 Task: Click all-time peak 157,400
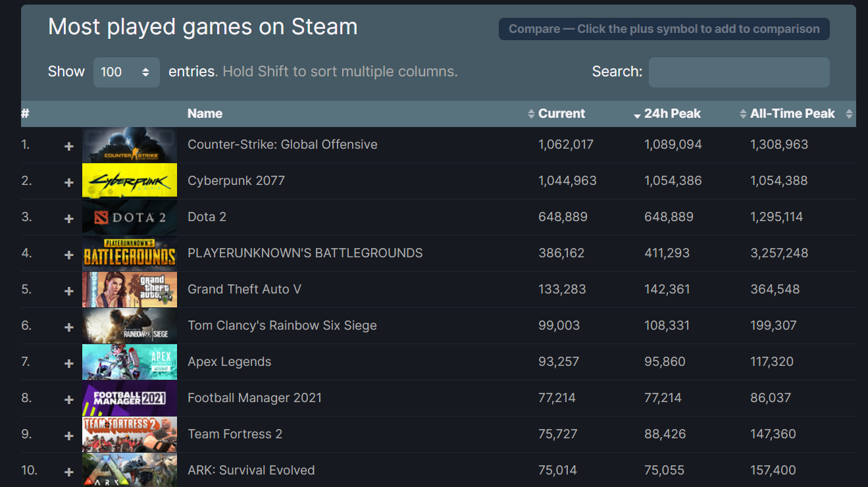point(773,470)
